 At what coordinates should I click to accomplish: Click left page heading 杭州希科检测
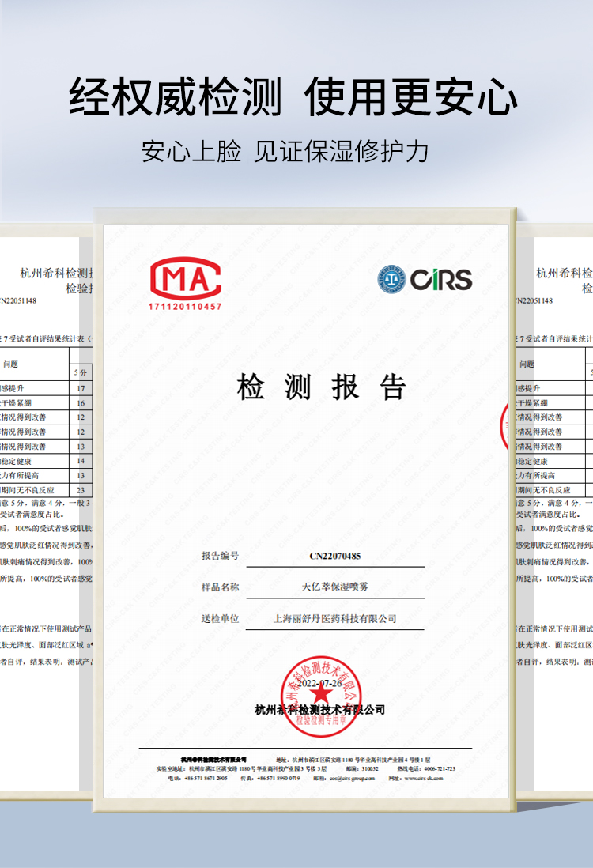56,273
